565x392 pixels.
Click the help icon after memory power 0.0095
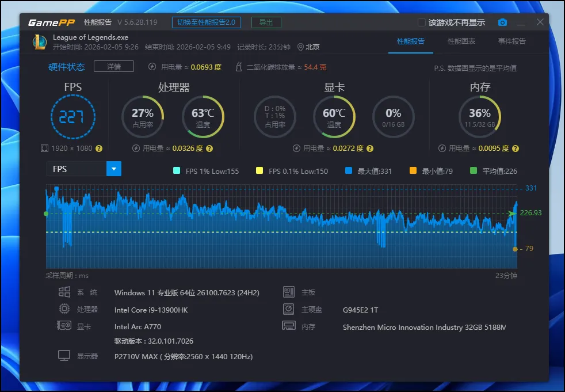[x=516, y=148]
